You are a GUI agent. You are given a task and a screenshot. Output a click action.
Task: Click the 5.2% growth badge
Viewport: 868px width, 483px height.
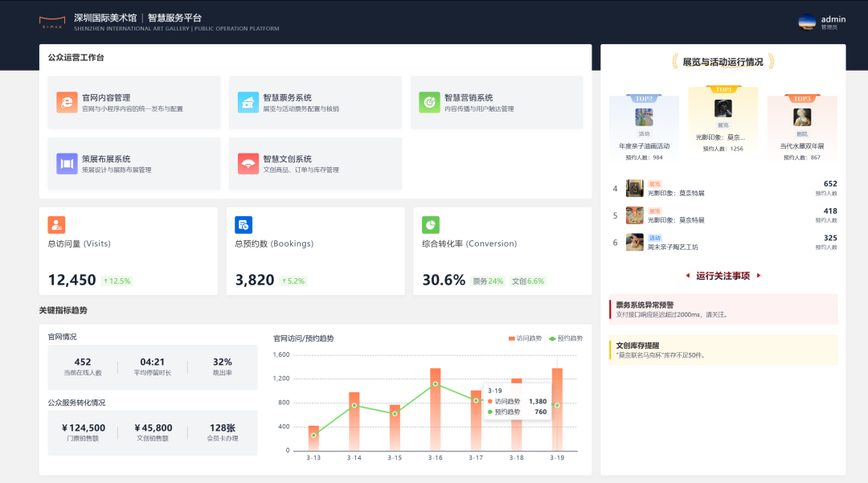coord(293,281)
